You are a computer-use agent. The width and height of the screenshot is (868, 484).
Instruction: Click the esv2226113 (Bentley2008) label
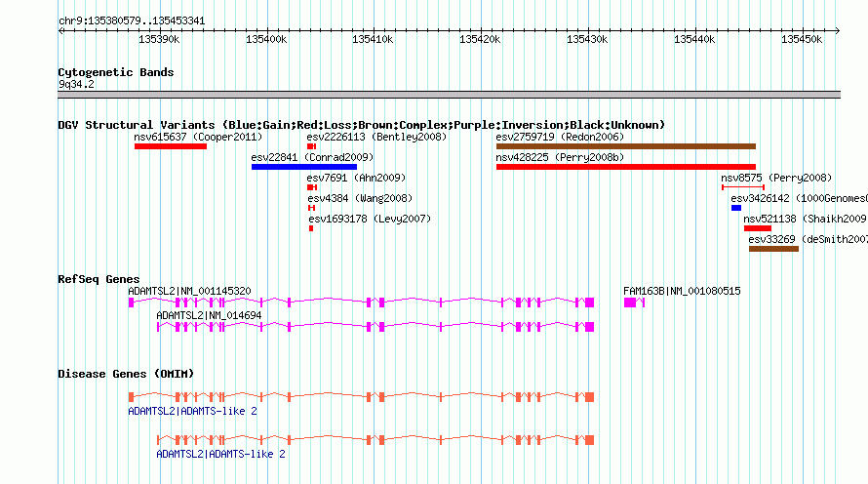click(376, 137)
